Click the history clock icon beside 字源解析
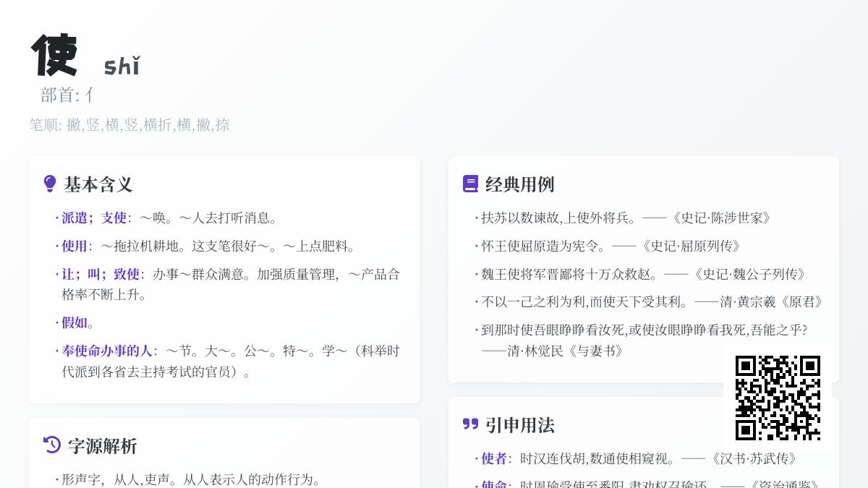 pos(52,445)
